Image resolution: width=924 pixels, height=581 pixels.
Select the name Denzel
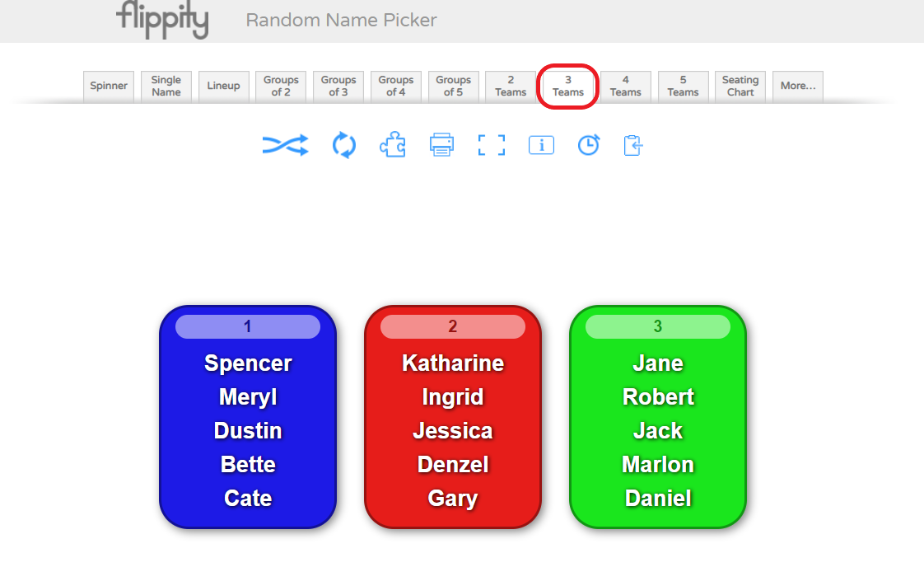click(x=453, y=464)
